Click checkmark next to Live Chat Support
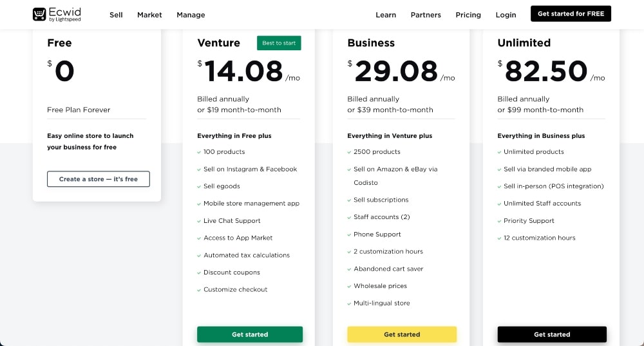Image resolution: width=644 pixels, height=346 pixels. (x=198, y=221)
